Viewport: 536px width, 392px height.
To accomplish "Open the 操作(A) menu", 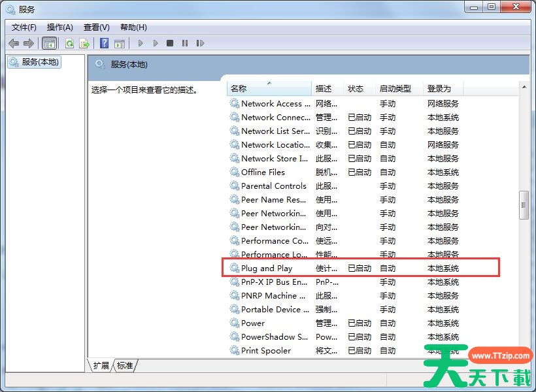I will tap(60, 27).
